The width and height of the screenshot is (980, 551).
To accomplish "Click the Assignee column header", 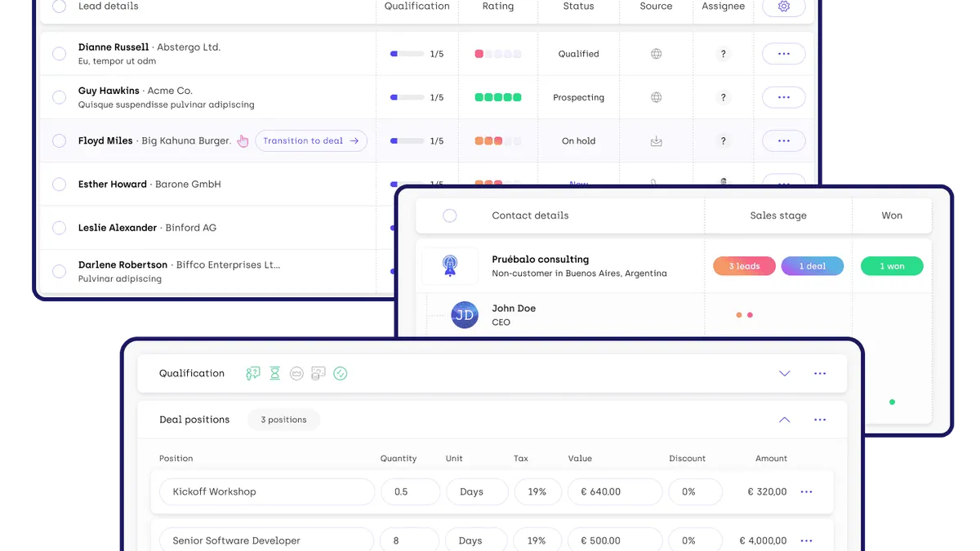I will (723, 7).
